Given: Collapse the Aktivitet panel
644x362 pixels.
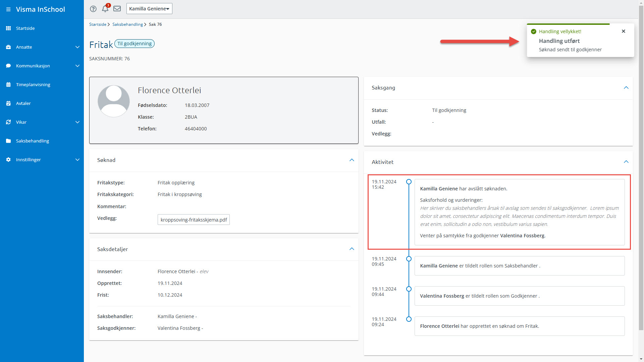Looking at the screenshot, I should click(x=626, y=162).
